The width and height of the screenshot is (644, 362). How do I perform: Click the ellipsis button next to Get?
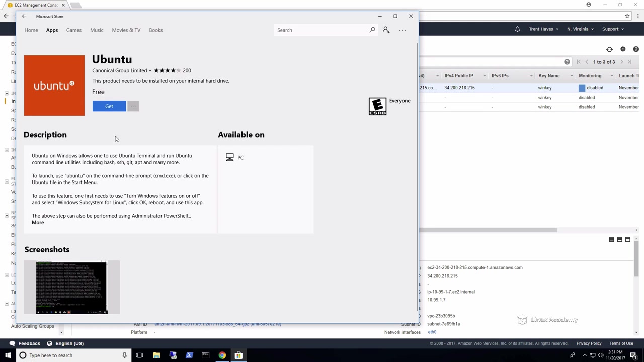click(133, 106)
